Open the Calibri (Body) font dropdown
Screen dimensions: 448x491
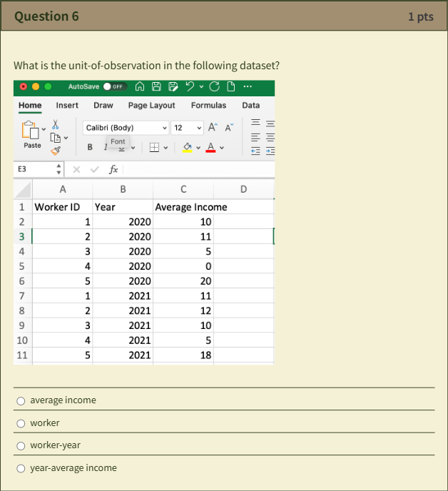126,128
